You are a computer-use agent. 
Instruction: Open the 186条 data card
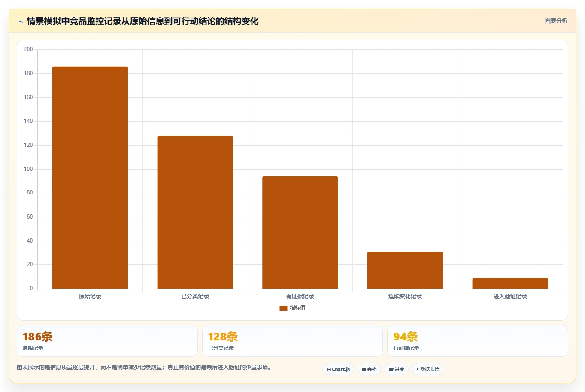tap(107, 341)
